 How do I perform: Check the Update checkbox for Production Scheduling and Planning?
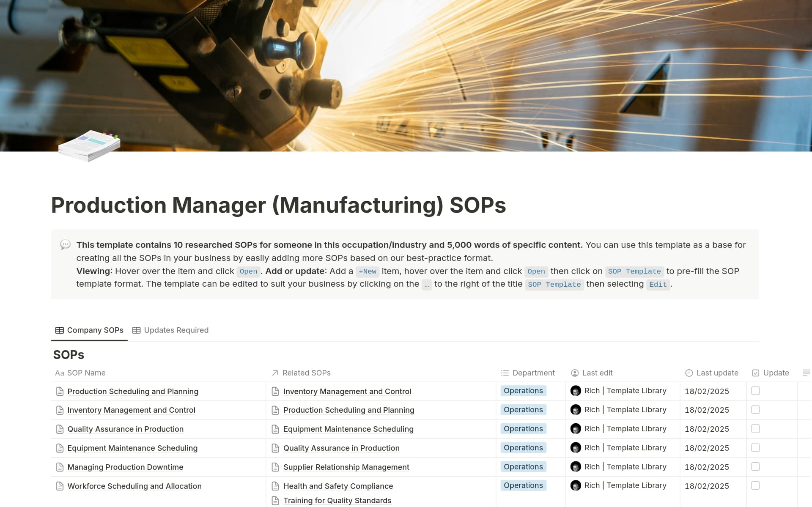(x=755, y=391)
